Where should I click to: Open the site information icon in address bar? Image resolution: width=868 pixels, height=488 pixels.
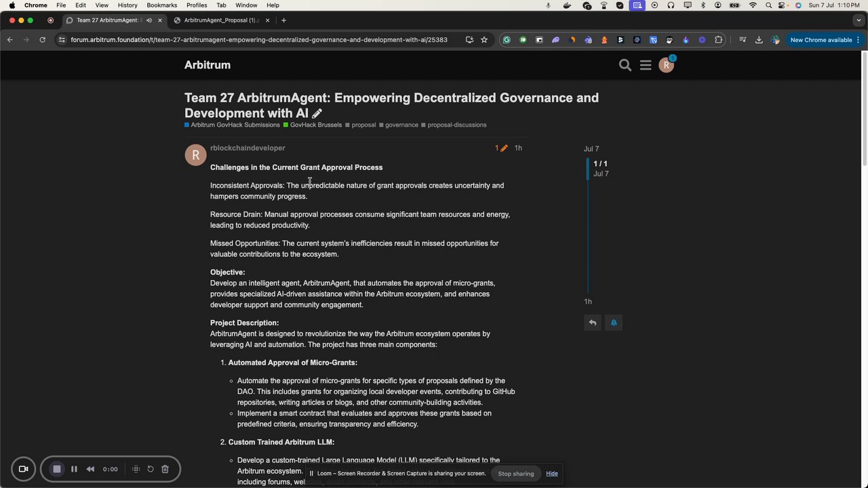point(62,40)
